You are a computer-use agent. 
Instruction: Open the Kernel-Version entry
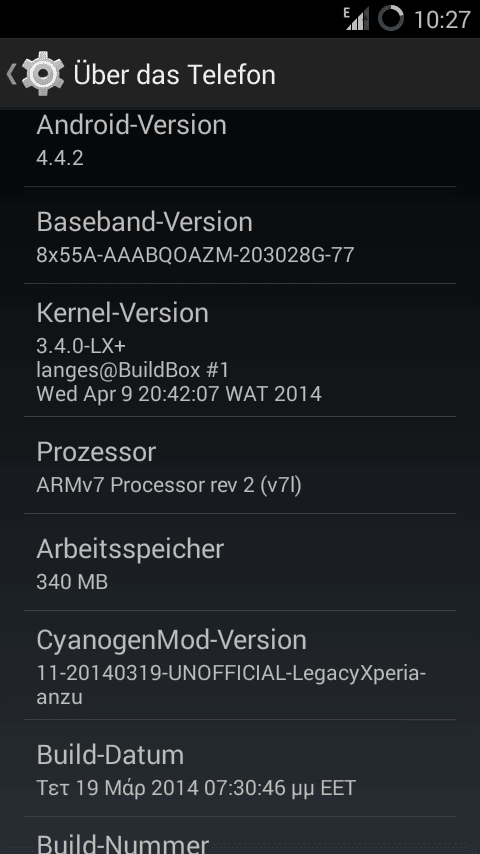click(240, 350)
